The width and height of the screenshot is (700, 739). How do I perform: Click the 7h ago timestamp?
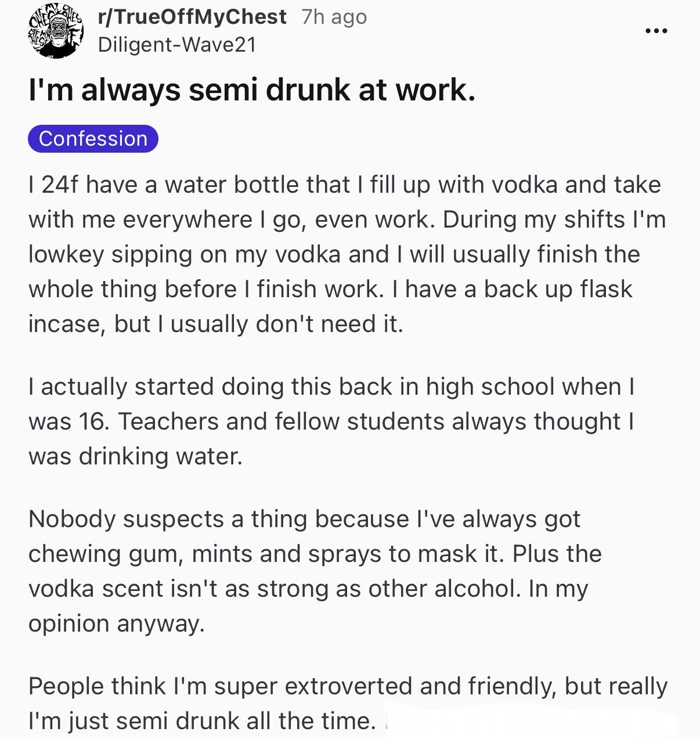click(x=334, y=17)
